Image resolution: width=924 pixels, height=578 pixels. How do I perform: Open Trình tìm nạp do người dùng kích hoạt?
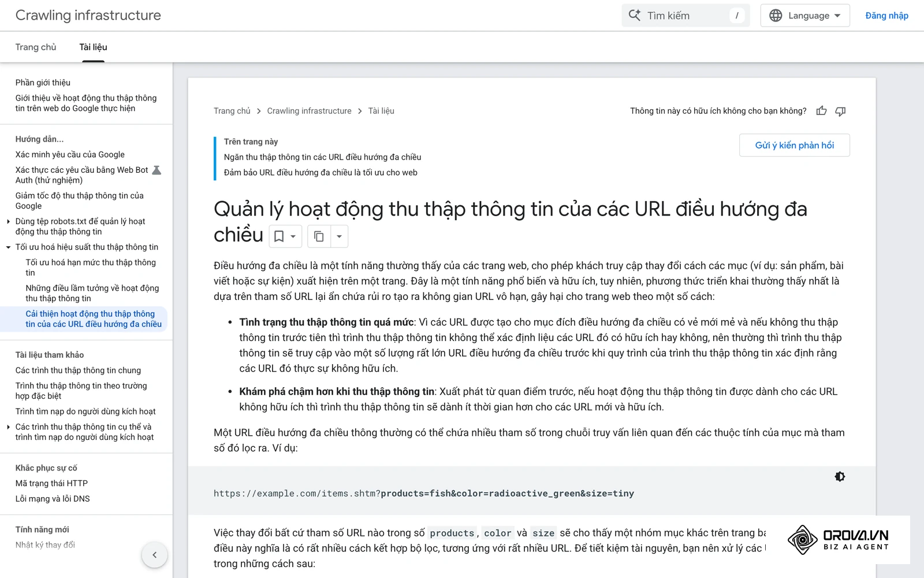[85, 412]
